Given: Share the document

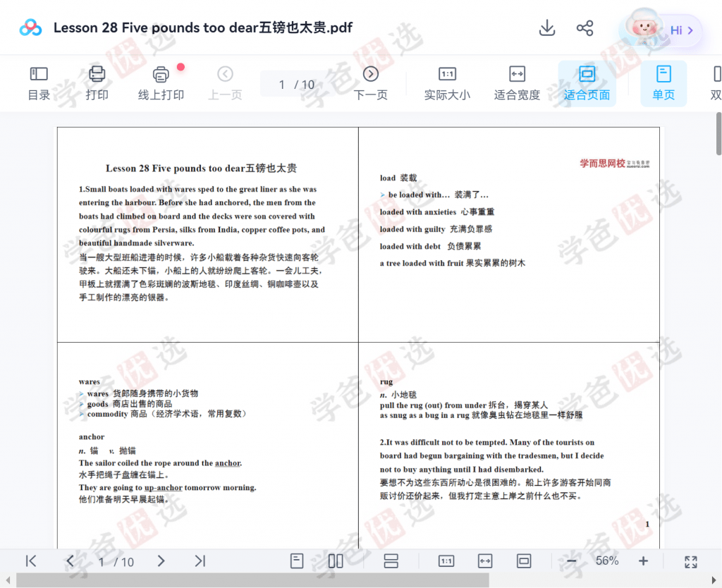Looking at the screenshot, I should [x=585, y=28].
